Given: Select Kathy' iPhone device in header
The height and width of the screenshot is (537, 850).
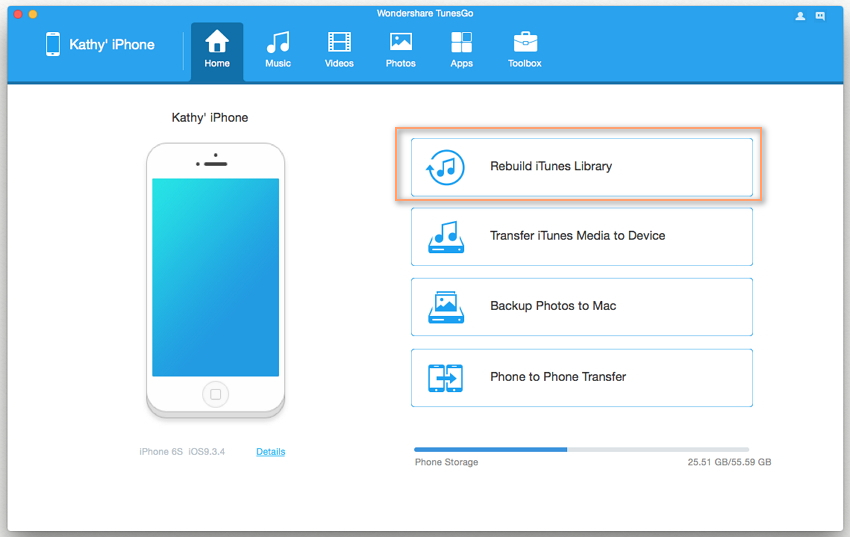Looking at the screenshot, I should 100,45.
